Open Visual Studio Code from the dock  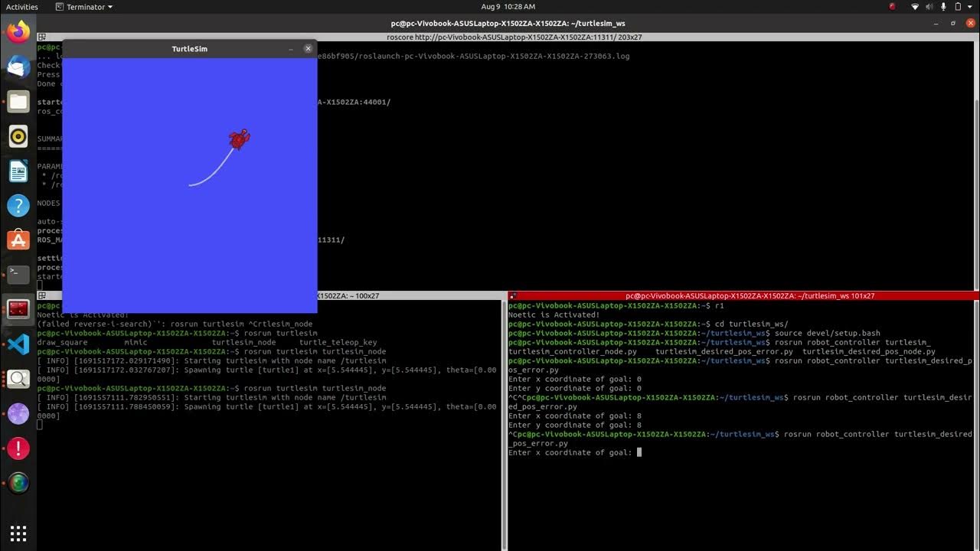point(18,344)
